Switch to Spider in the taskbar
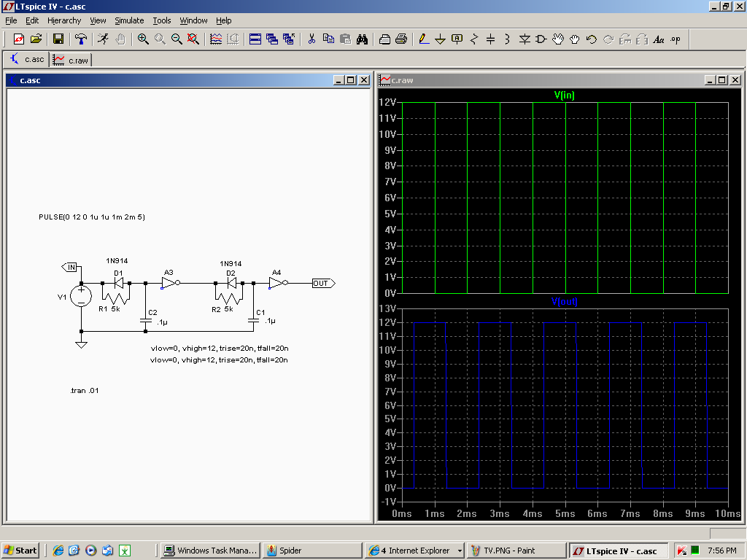This screenshot has width=747, height=560. click(x=312, y=551)
